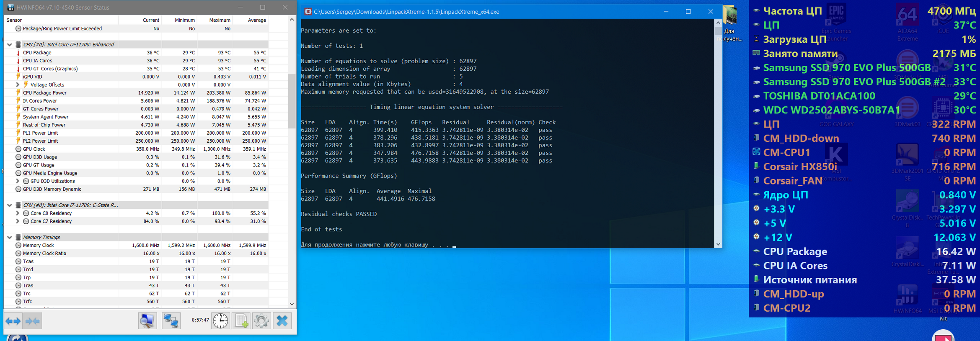The height and width of the screenshot is (341, 980).
Task: Select the Memory Clock row
Action: [x=136, y=245]
